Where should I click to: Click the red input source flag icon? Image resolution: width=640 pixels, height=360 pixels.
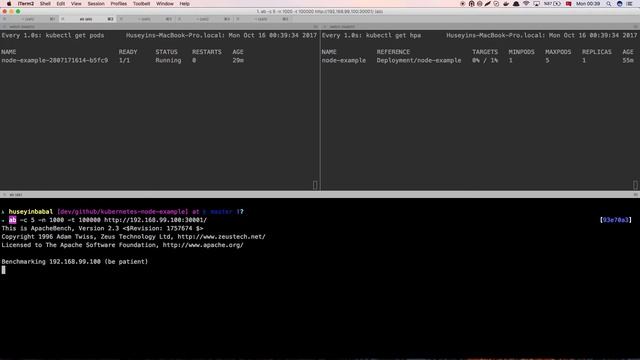(569, 4)
